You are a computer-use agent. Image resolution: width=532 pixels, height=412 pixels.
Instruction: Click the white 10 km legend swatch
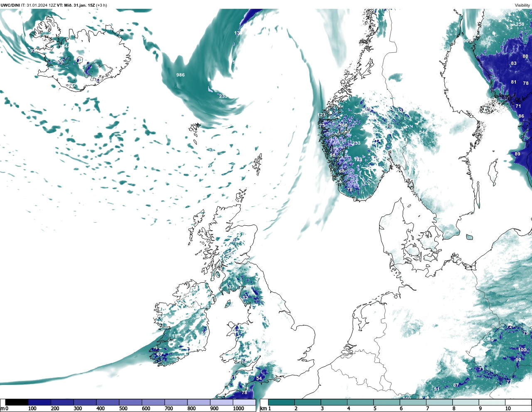click(x=518, y=402)
